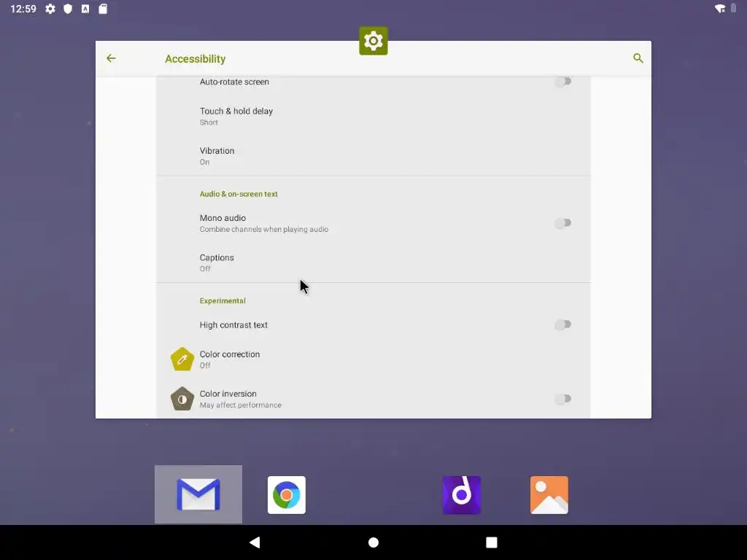Image resolution: width=747 pixels, height=560 pixels.
Task: Click 'Combine channels when playing audio' description
Action: click(264, 229)
